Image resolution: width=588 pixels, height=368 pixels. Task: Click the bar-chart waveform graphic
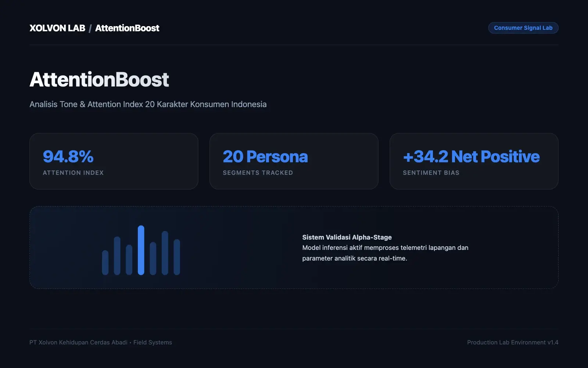tap(141, 250)
